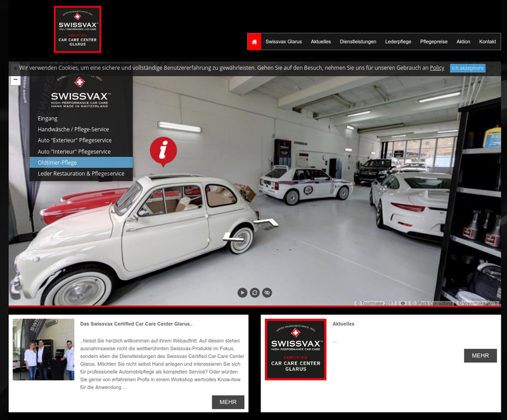Click the rotate/refresh tour icon
Viewport: 507px width, 420px height.
255,293
